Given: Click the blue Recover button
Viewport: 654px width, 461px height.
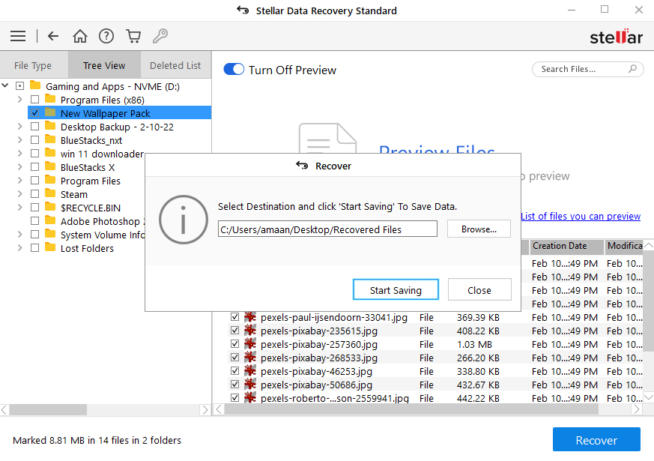Looking at the screenshot, I should click(x=596, y=439).
